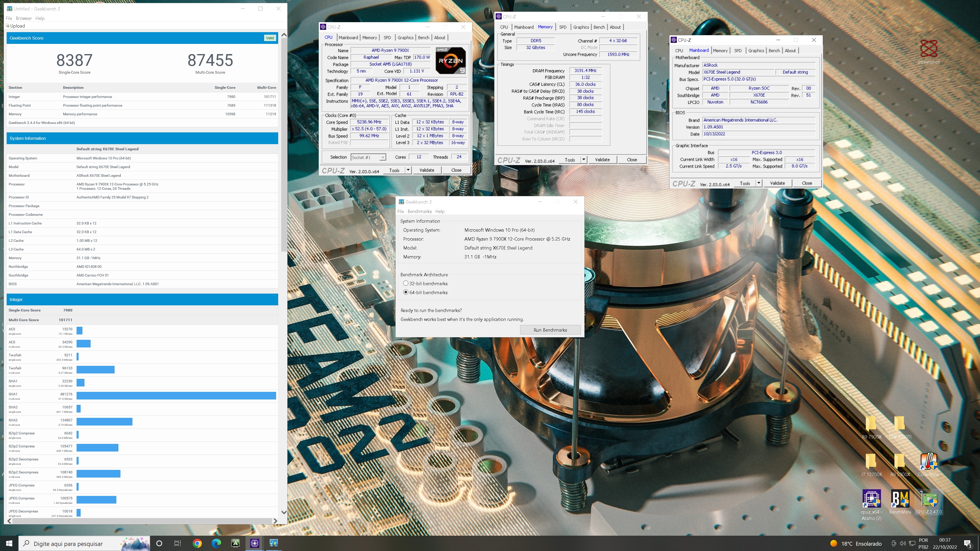Click the scroll down arrow in Geekbench

click(284, 512)
